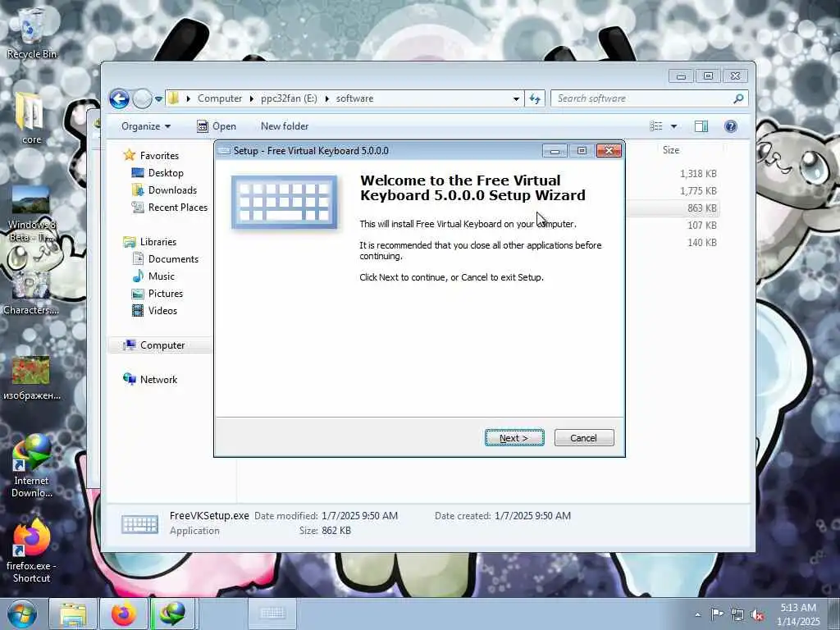Click Open in Explorer toolbar

[x=217, y=126]
